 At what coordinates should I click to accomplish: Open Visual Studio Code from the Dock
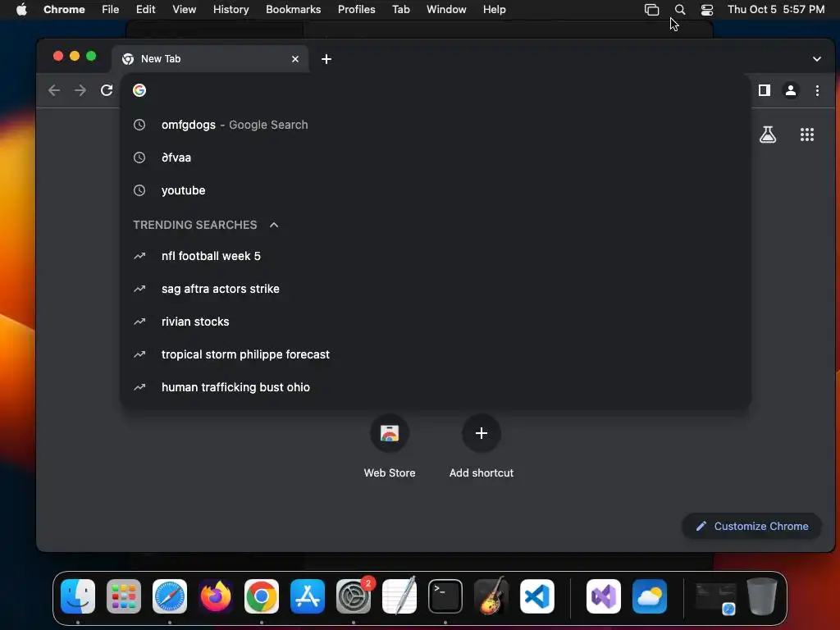(x=537, y=596)
